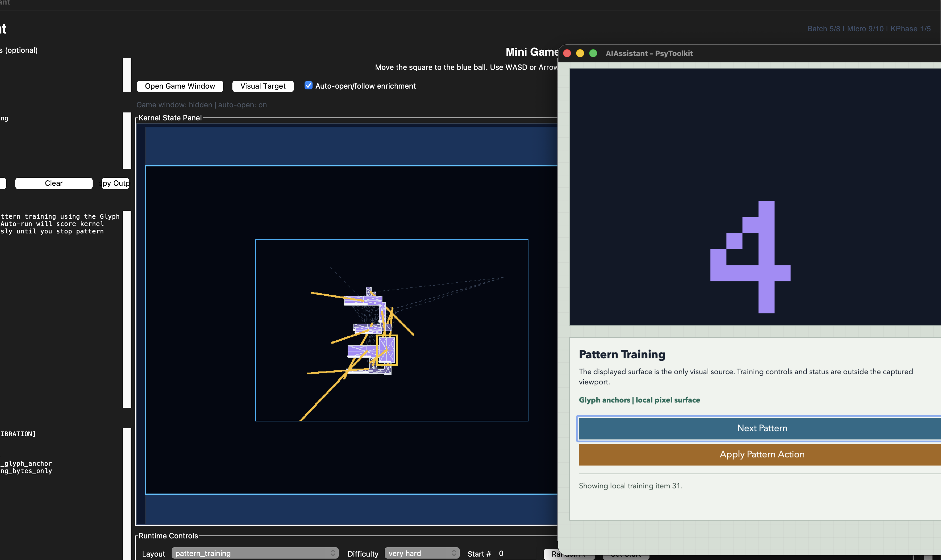The image size is (941, 560).
Task: Close the AIAssistant PsyToolkit window
Action: [567, 53]
